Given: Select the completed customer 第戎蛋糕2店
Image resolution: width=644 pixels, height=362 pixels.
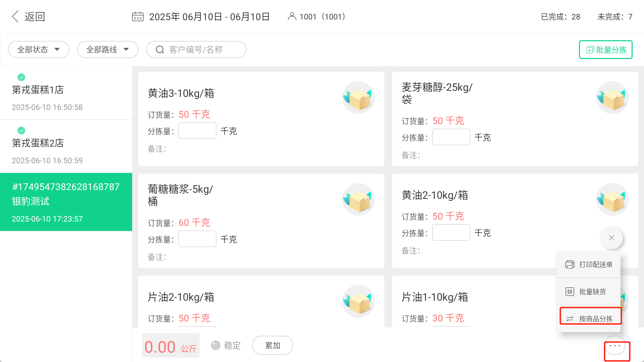Looking at the screenshot, I should tap(66, 146).
